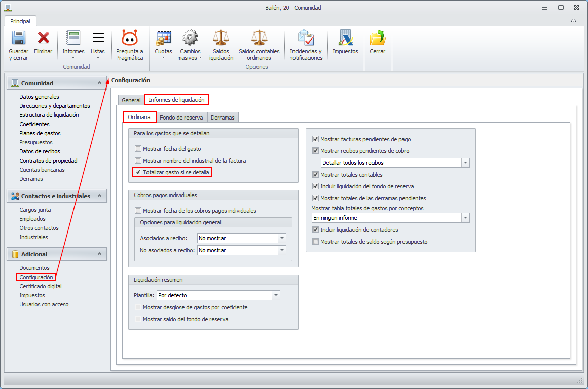Enable Mostrar desglose de gastos por coeficiente
This screenshot has height=389, width=588.
(138, 307)
